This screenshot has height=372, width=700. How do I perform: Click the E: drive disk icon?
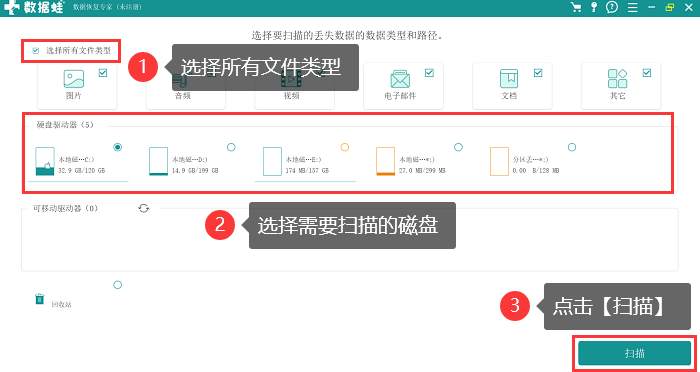(x=272, y=161)
